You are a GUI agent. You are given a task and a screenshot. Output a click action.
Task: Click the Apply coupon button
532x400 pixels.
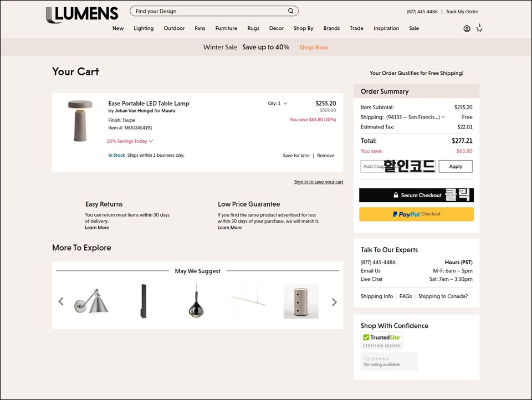pyautogui.click(x=456, y=166)
